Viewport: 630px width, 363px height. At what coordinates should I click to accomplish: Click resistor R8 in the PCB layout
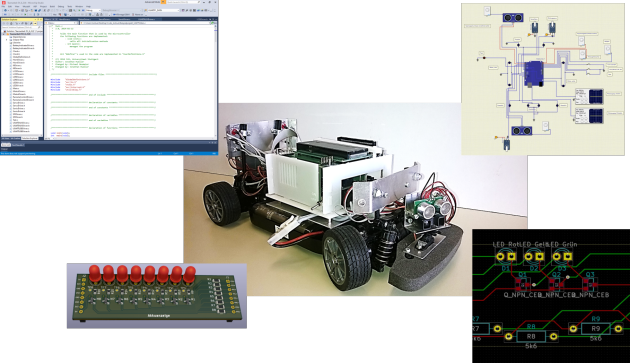531,336
